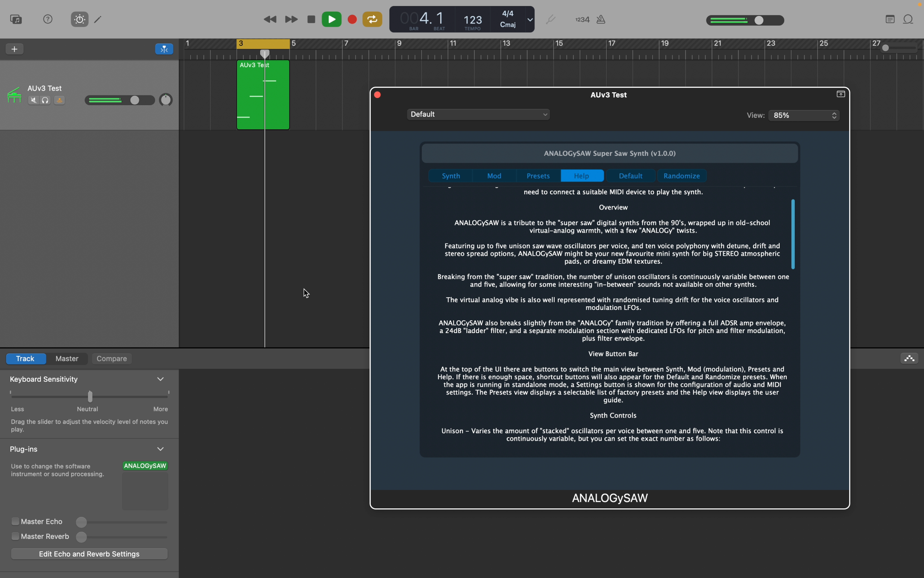
Task: Open the Editors pencil button
Action: click(x=98, y=20)
